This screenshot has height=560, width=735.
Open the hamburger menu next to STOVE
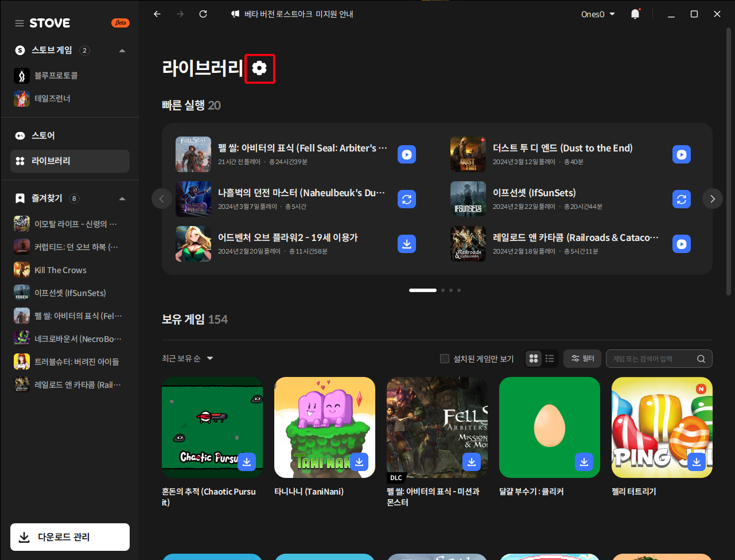[20, 24]
